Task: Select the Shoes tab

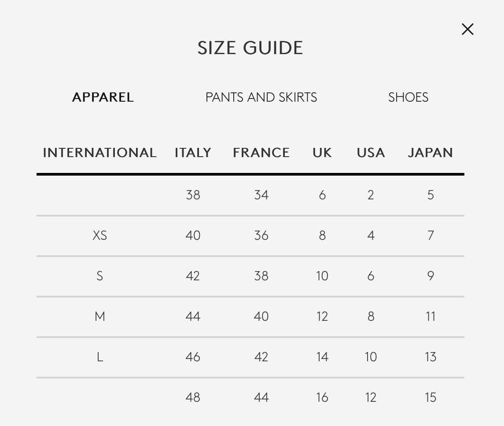Action: 408,97
